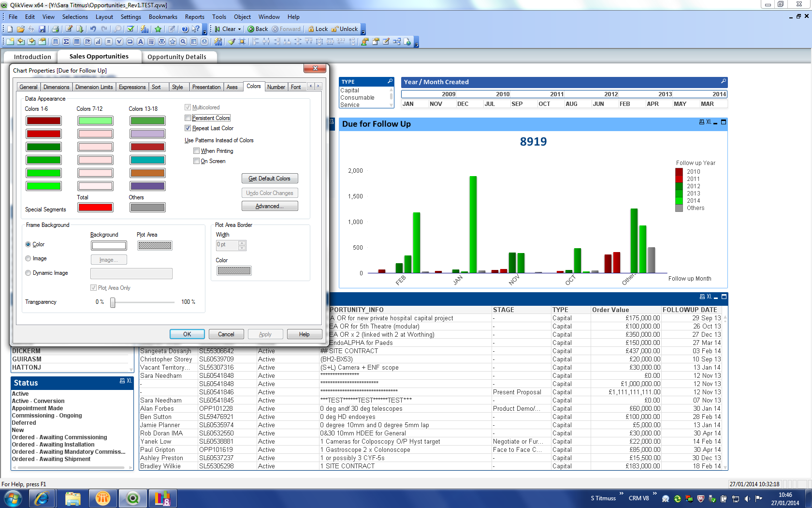The image size is (812, 508).
Task: Click the green star Add Bookmark icon
Action: (158, 29)
